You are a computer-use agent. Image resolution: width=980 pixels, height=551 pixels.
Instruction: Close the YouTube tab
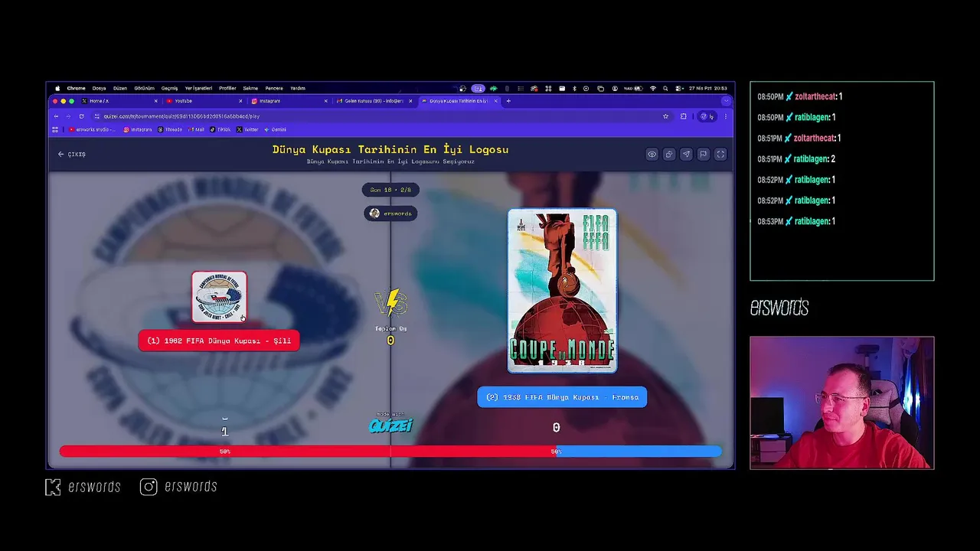click(x=240, y=101)
